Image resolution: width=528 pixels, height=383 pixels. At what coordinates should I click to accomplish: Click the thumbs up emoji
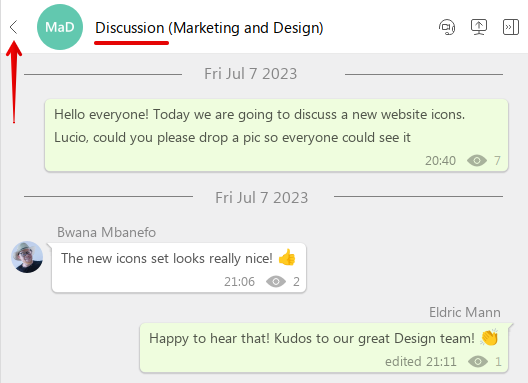point(287,257)
